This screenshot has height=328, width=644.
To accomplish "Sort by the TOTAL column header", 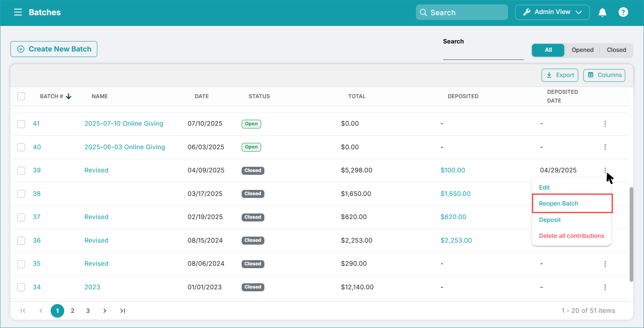I will coord(357,96).
